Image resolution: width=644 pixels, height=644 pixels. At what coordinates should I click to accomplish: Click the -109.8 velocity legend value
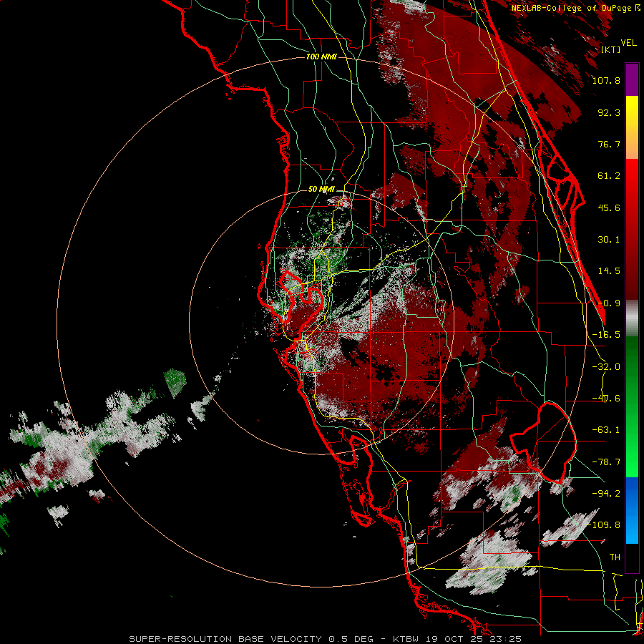604,525
